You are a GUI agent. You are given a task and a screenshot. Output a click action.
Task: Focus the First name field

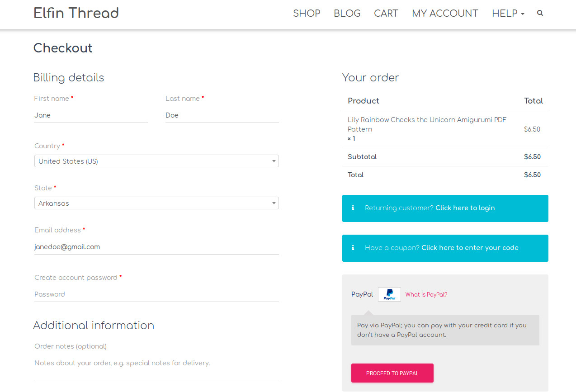(91, 115)
